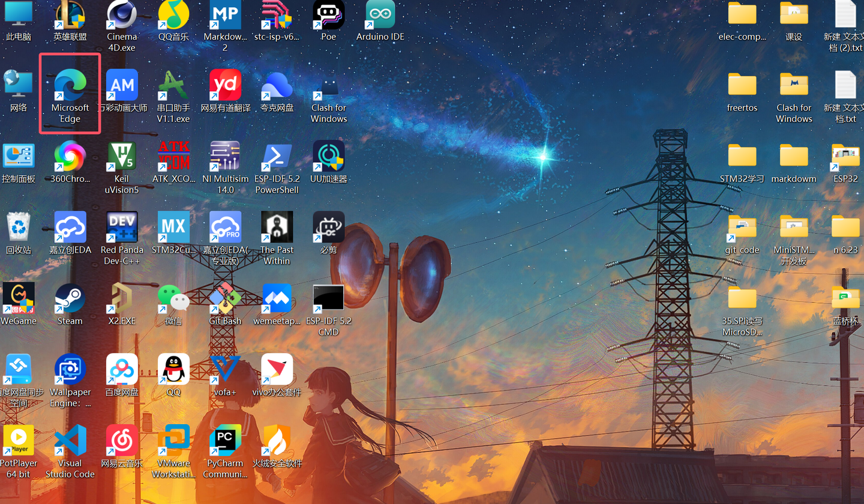Click the UU加速器 icon
The image size is (864, 504).
click(328, 156)
